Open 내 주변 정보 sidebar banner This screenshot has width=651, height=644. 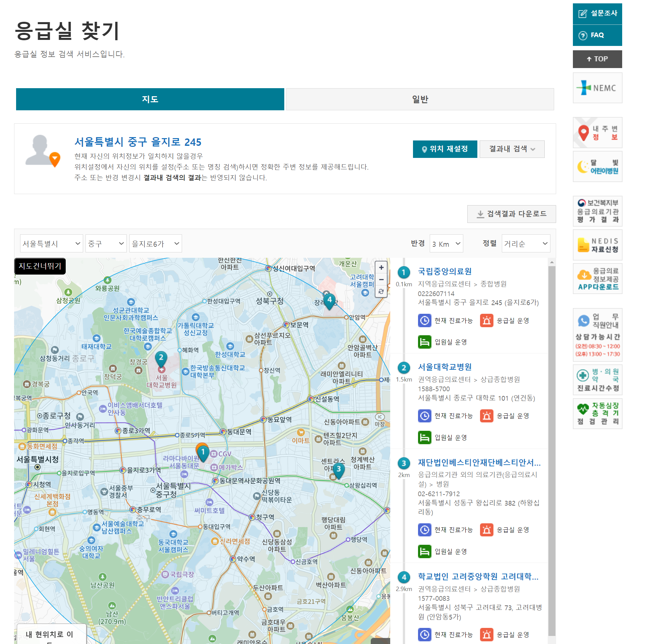[x=597, y=133]
